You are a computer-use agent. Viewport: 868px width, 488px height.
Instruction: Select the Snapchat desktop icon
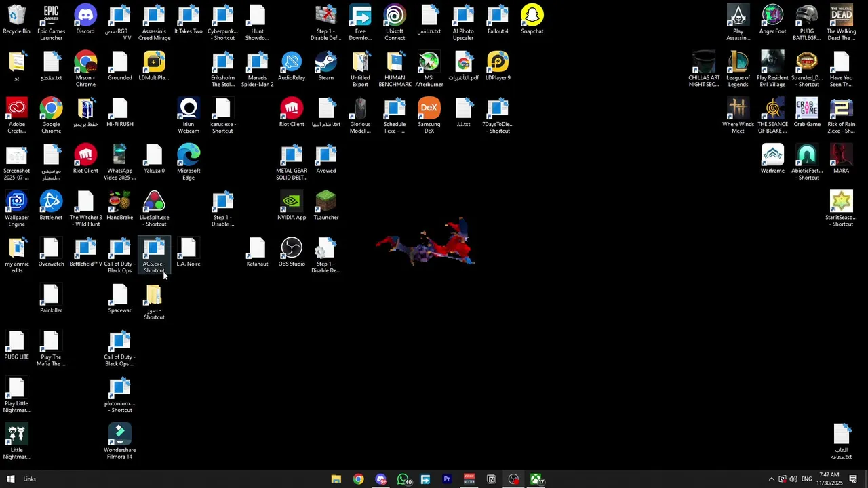(532, 20)
